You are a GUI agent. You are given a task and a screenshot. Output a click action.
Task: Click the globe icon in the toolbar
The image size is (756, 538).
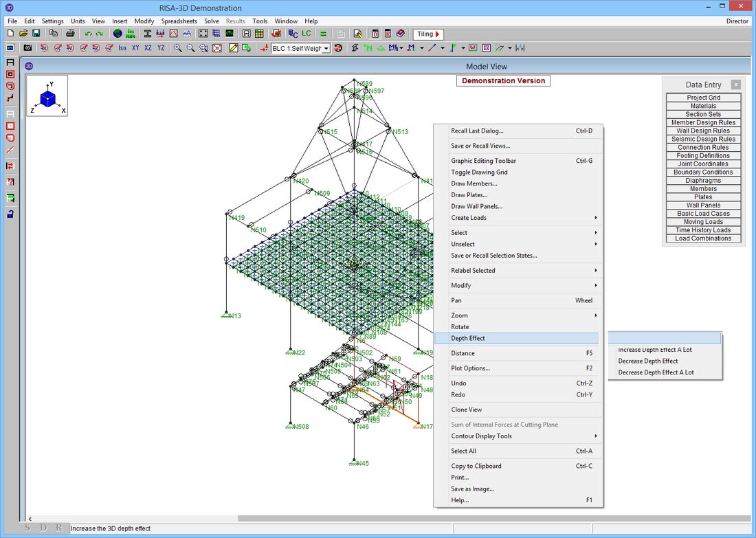(118, 34)
